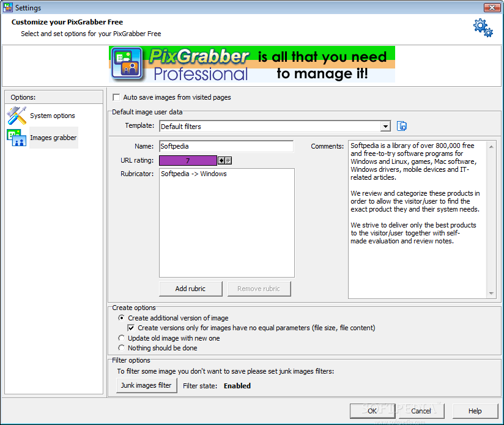Select the 'Softpedia -> Windows' rubric entry
The width and height of the screenshot is (504, 425).
194,174
